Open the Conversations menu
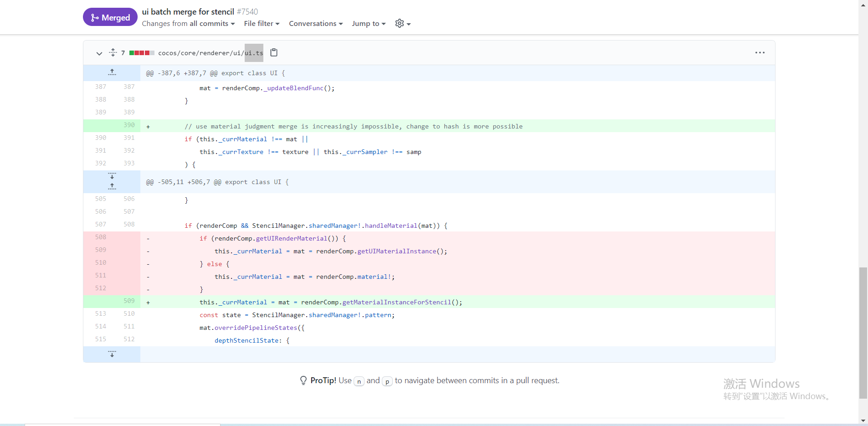The height and width of the screenshot is (426, 868). (316, 24)
